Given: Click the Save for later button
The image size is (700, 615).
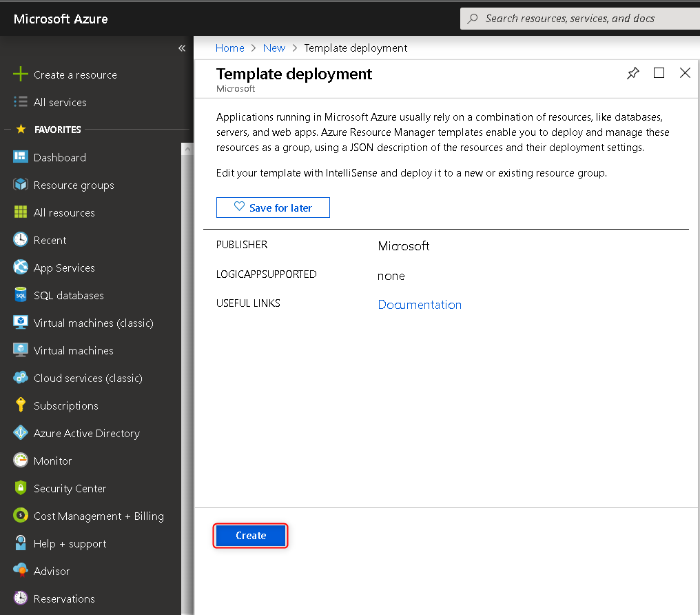Looking at the screenshot, I should [x=273, y=208].
